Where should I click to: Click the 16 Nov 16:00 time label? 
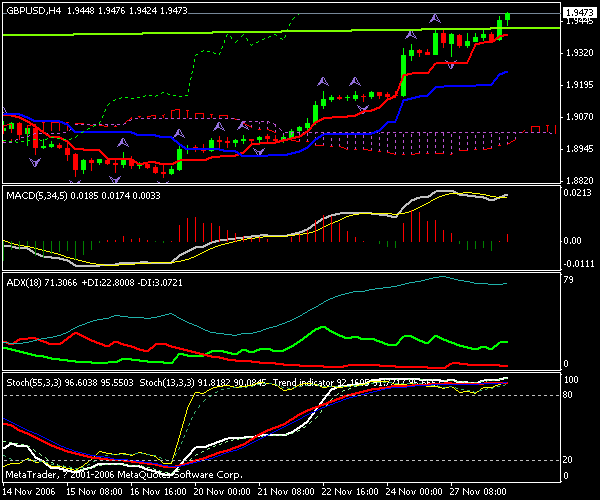click(x=158, y=492)
